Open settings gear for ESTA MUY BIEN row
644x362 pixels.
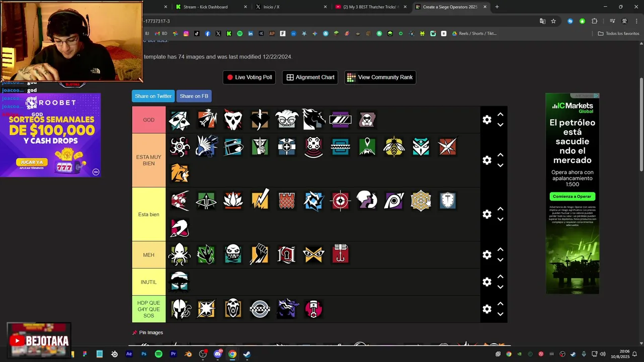[x=487, y=160]
